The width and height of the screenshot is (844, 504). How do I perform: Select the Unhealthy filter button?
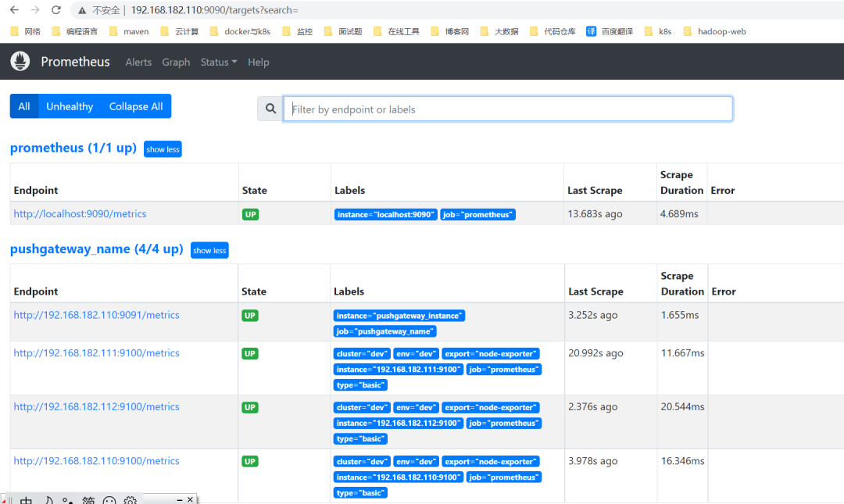click(70, 106)
